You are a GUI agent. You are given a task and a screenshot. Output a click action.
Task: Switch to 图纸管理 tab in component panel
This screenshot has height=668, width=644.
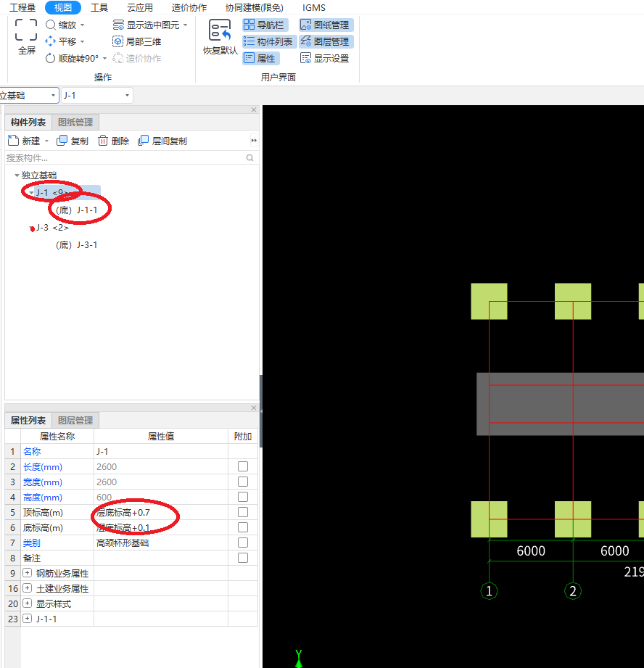tap(75, 123)
